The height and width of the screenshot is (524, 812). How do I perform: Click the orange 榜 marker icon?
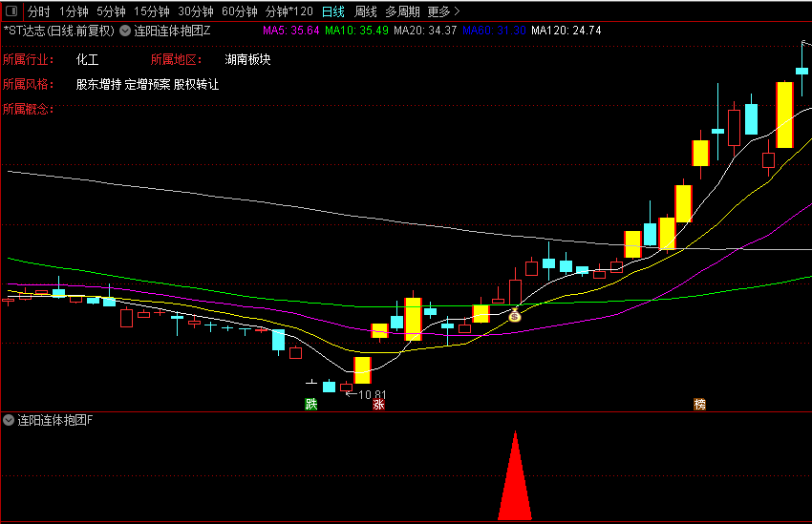699,405
